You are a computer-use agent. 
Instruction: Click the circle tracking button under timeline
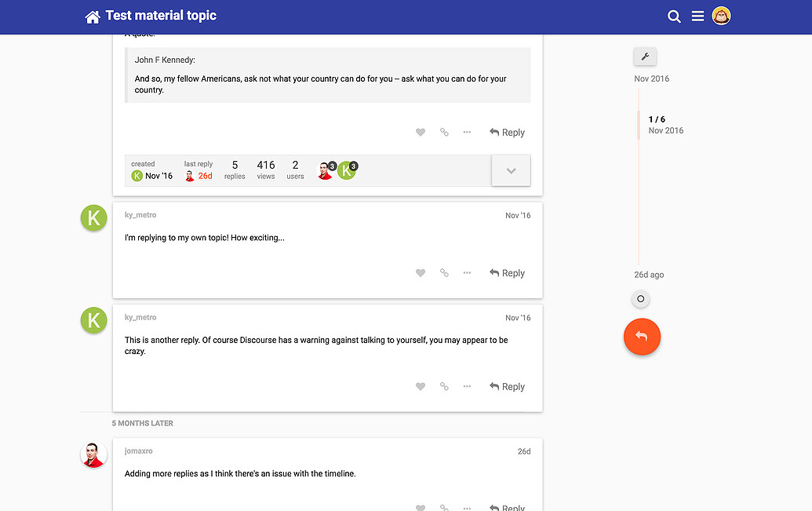pos(640,299)
